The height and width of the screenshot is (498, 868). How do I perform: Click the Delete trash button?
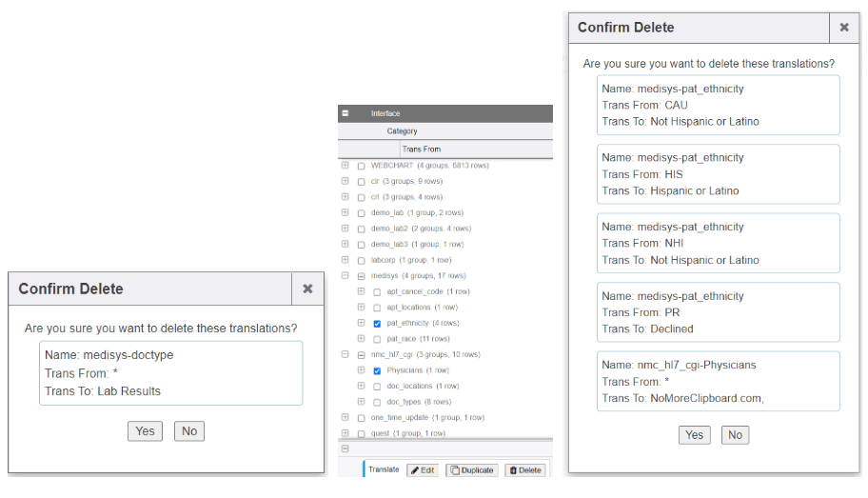[x=524, y=469]
